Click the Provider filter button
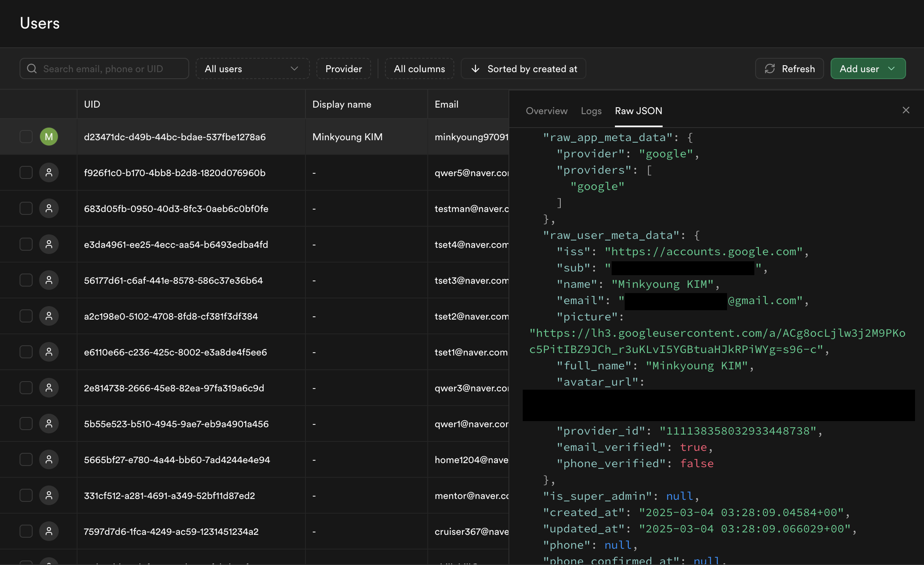924x565 pixels. (343, 68)
